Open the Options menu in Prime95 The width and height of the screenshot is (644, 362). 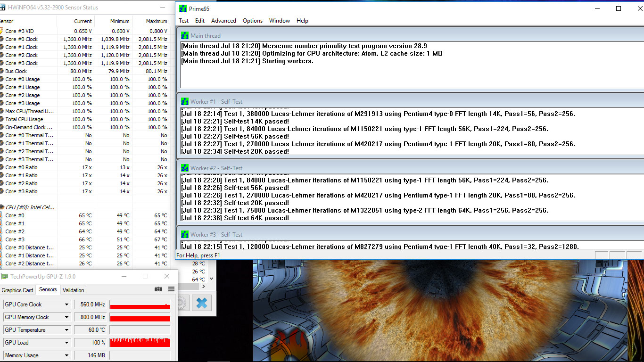coord(253,21)
